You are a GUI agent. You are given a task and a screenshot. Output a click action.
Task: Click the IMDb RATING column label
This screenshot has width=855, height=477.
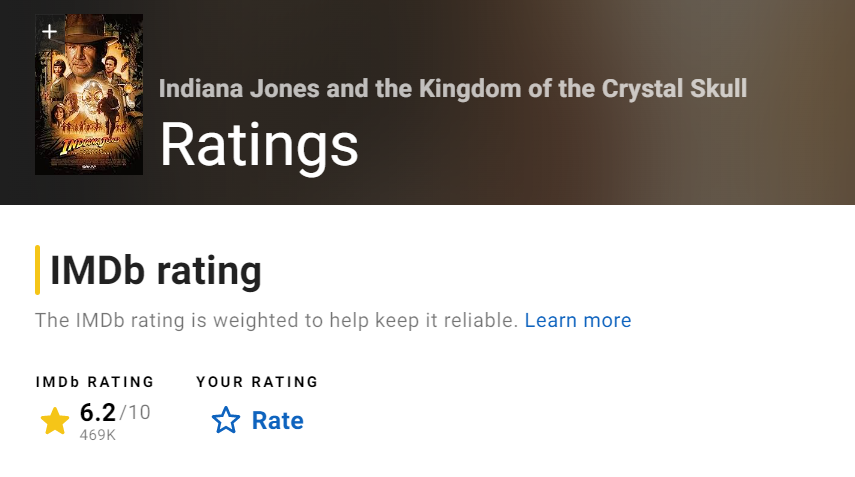coord(94,382)
